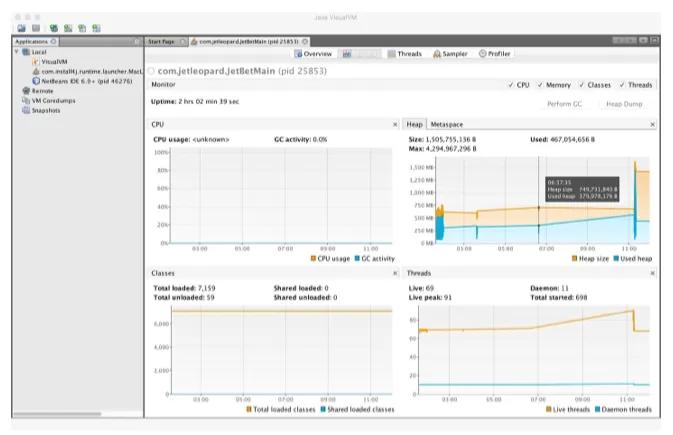Select NetBeans IDE 6.9+ (pid 46276)
673x435 pixels.
87,81
